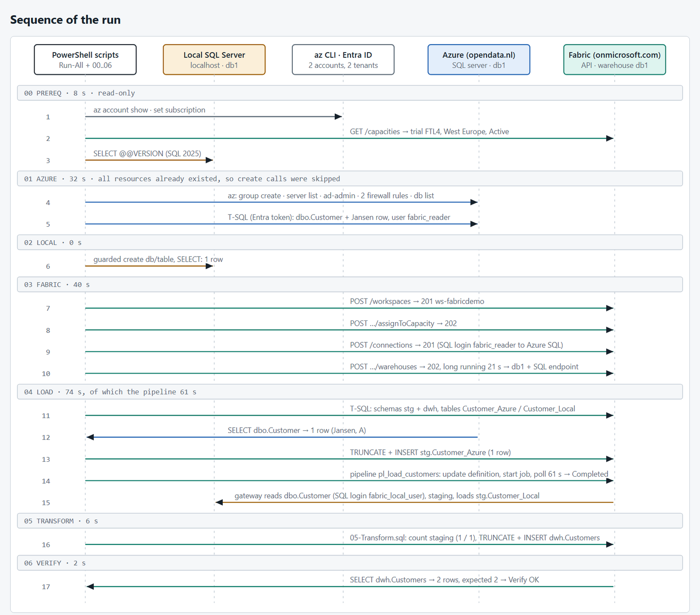Select the Azure (opendata.nl) participant box

[x=479, y=60]
